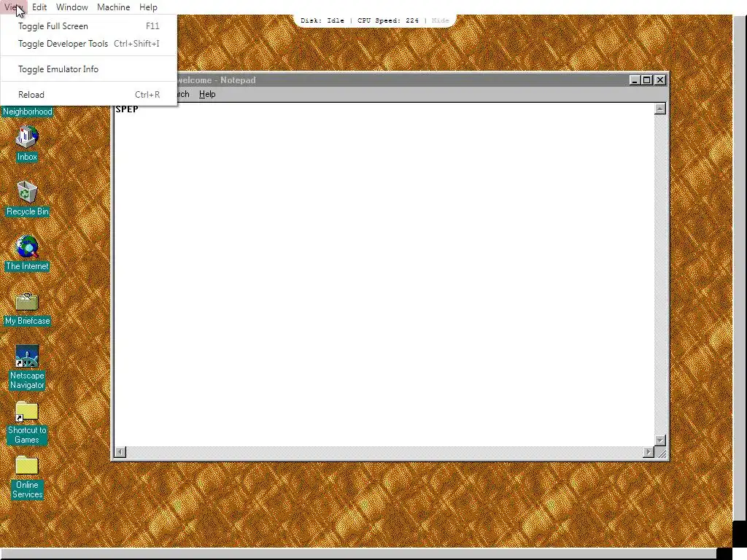Click the Disk: Idle status text

pos(322,20)
